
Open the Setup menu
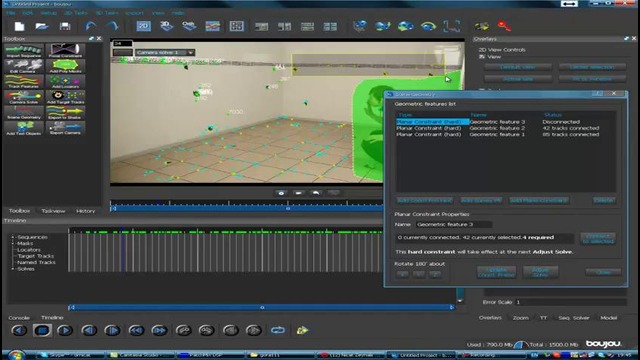coord(49,13)
